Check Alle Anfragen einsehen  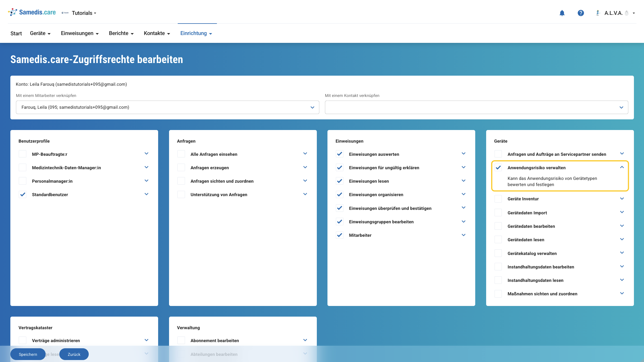[x=181, y=154]
